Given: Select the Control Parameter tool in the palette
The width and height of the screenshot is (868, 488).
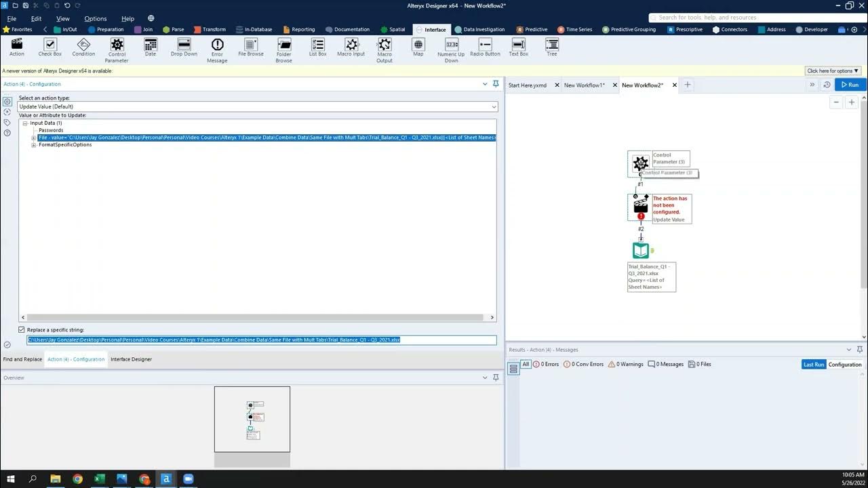Looking at the screenshot, I should click(117, 50).
